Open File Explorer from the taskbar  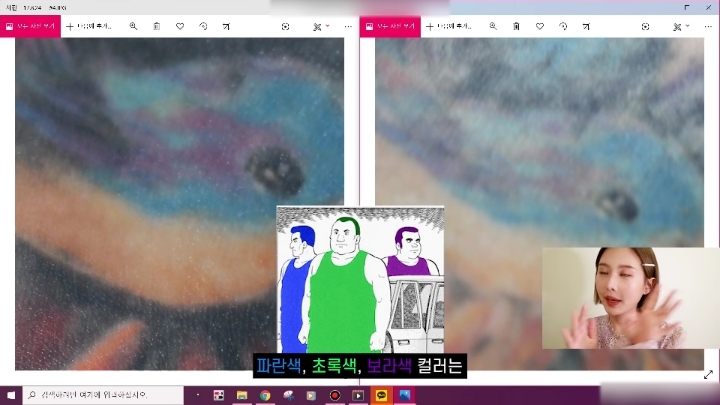[242, 395]
